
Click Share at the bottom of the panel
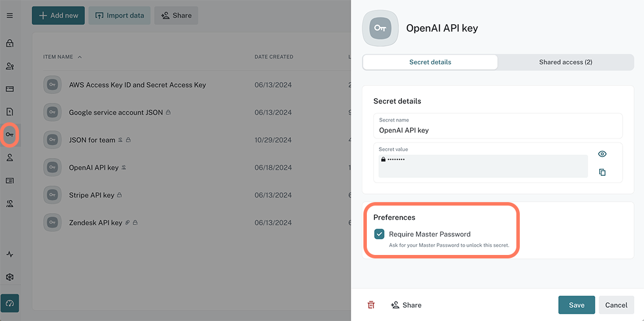pos(406,305)
